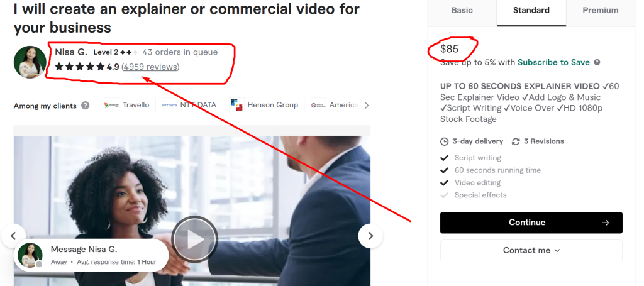Screen dimensions: 644x286
Task: Click the NTT DATA client logo
Action: point(169,106)
